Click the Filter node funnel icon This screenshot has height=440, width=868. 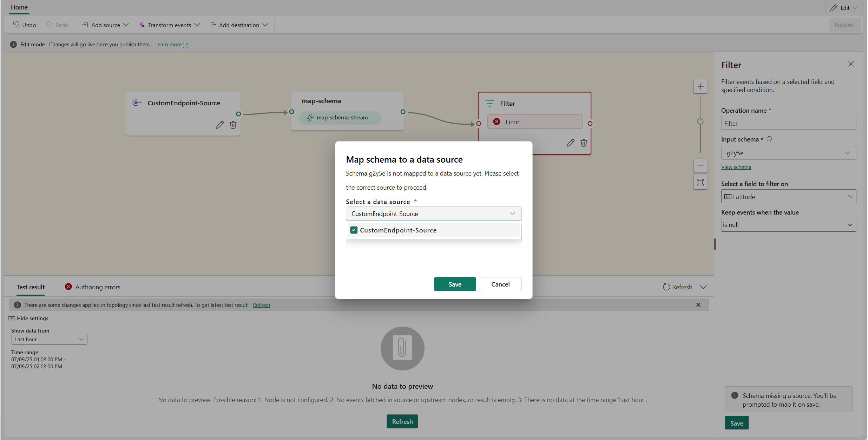point(489,104)
